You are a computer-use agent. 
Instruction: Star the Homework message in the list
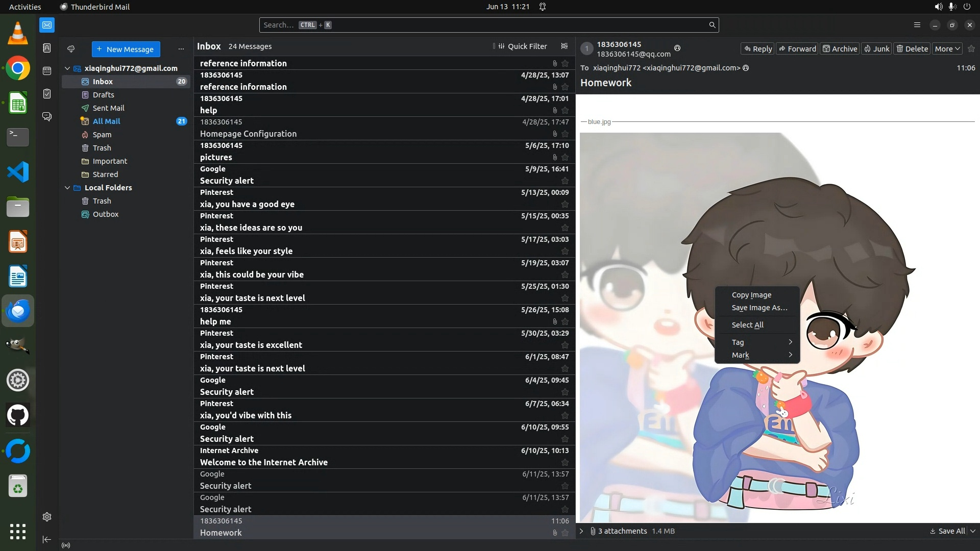565,533
